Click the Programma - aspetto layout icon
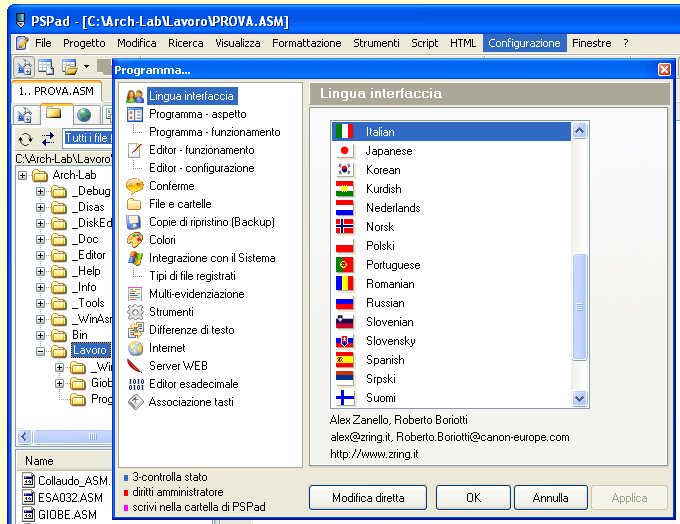The width and height of the screenshot is (680, 524). click(x=134, y=114)
